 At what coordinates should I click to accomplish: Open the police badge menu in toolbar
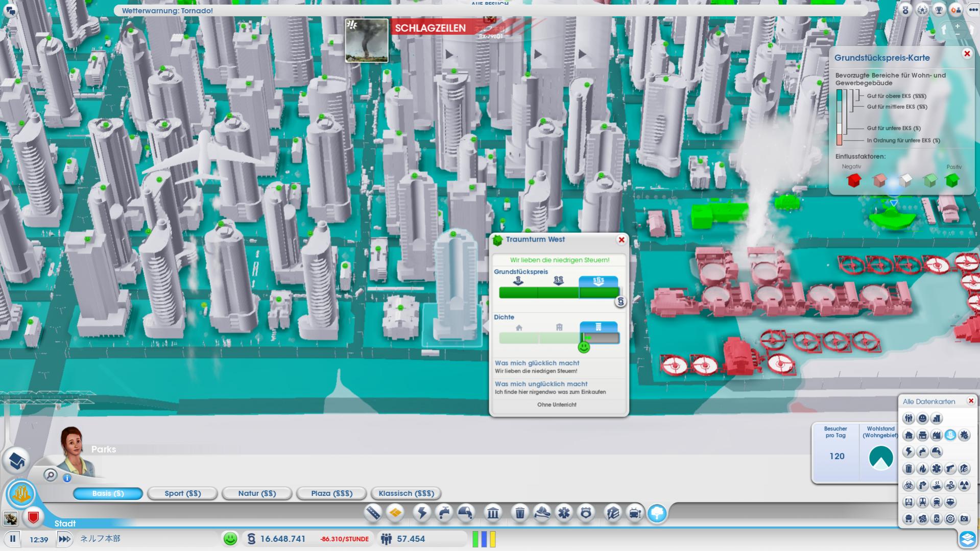pyautogui.click(x=586, y=512)
